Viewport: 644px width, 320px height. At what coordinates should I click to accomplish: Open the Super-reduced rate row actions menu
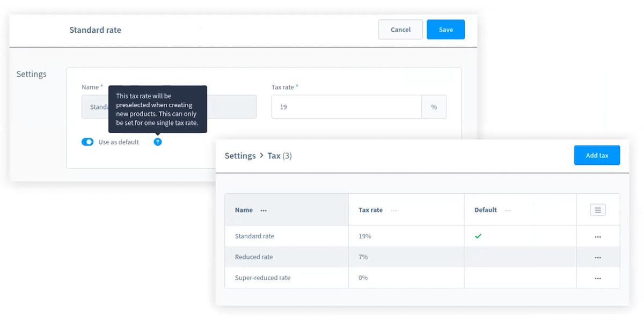(598, 279)
